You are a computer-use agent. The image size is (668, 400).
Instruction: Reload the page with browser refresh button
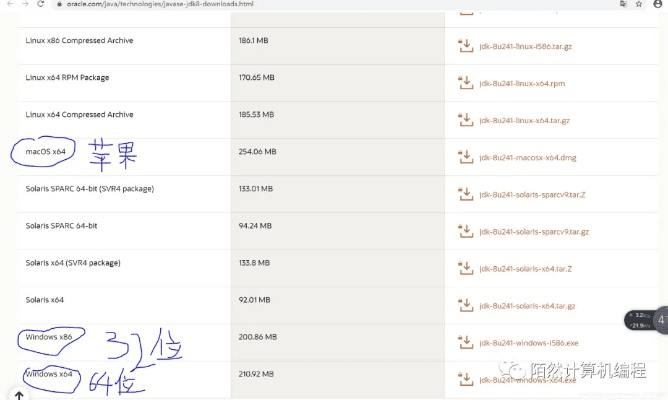click(41, 5)
